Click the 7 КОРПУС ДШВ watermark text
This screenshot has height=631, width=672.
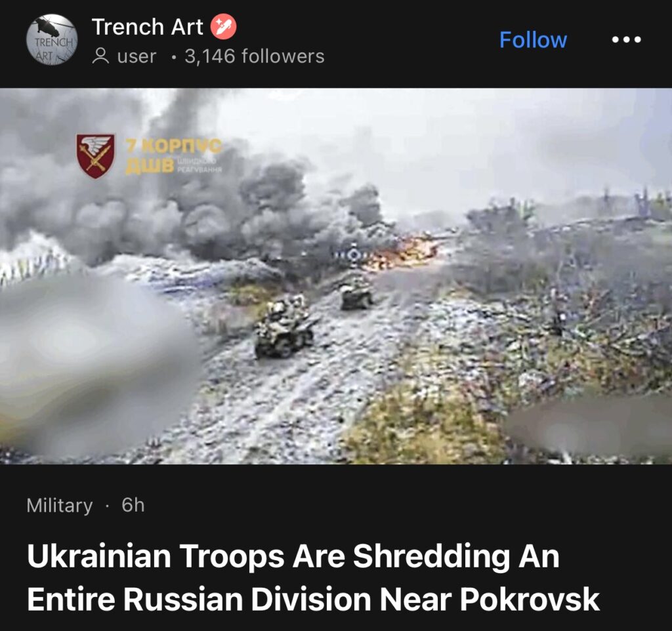coord(173,155)
